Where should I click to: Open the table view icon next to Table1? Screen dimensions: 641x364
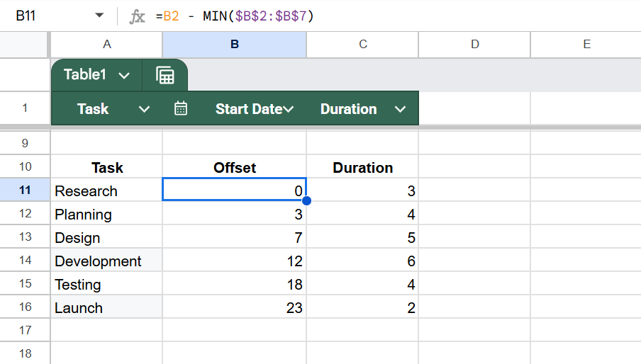[x=165, y=76]
